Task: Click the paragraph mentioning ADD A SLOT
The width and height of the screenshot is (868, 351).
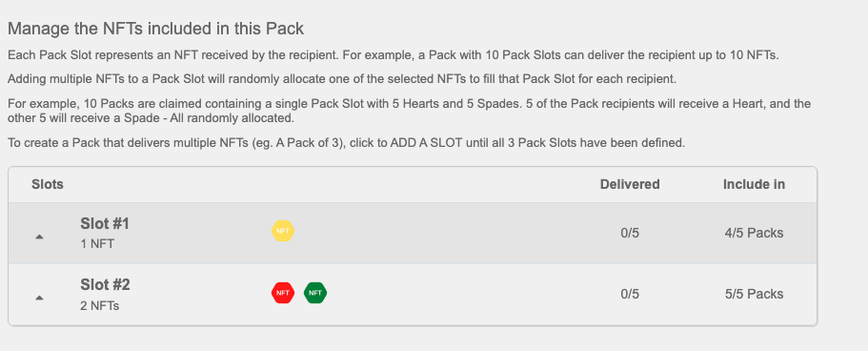Action: (347, 143)
